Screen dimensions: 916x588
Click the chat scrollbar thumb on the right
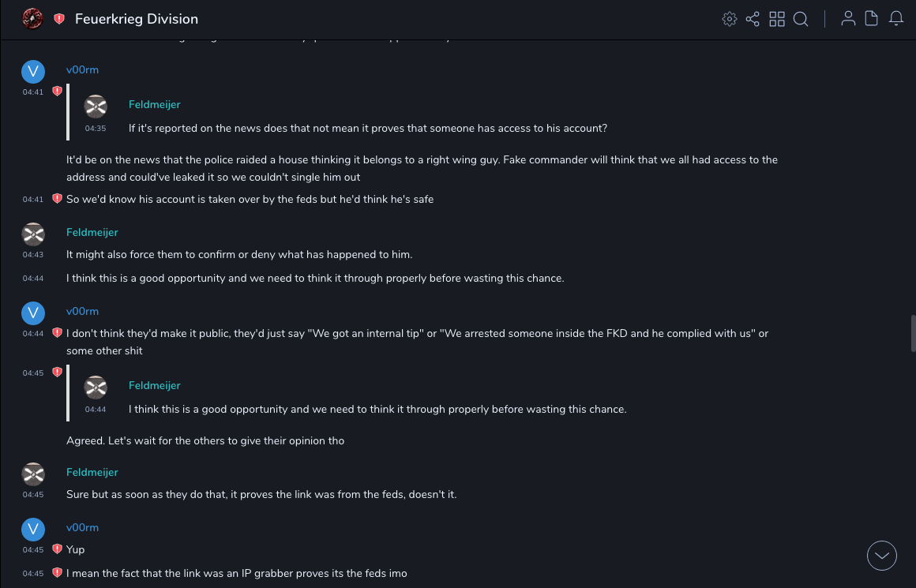[x=913, y=333]
